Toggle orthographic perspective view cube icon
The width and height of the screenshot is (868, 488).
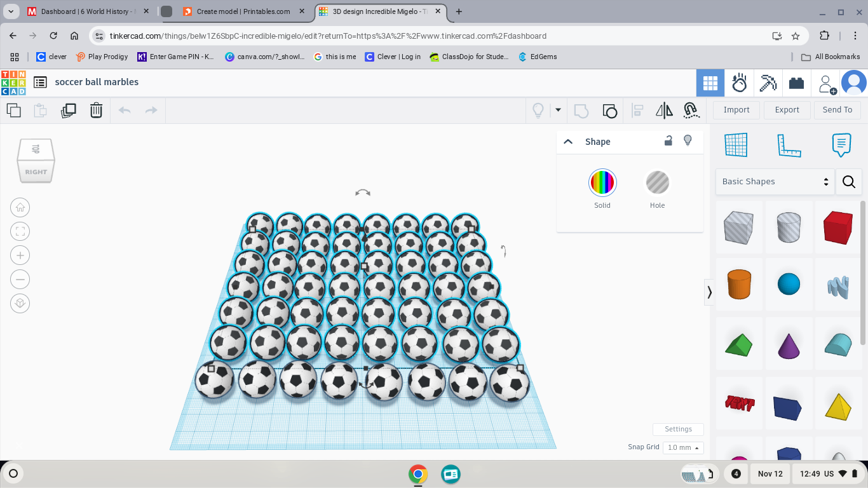[x=20, y=304]
